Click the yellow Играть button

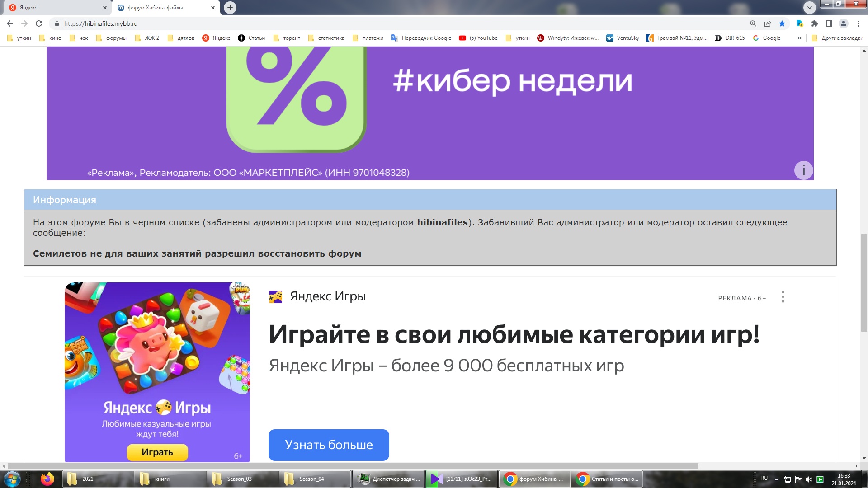click(157, 452)
